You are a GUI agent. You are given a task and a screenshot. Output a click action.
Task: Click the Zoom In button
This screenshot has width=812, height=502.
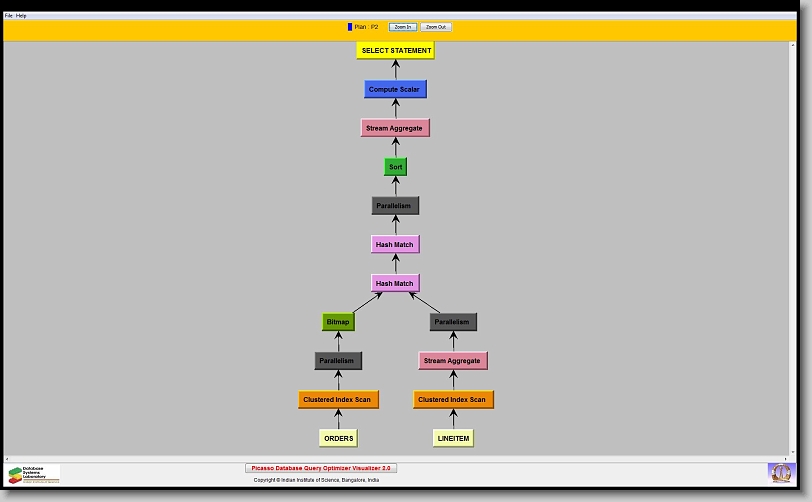402,27
